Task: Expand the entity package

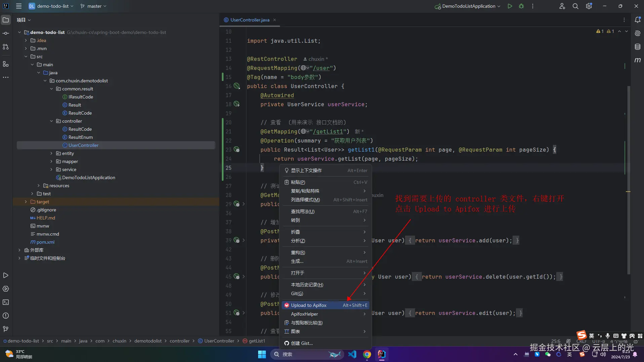Action: (51, 153)
